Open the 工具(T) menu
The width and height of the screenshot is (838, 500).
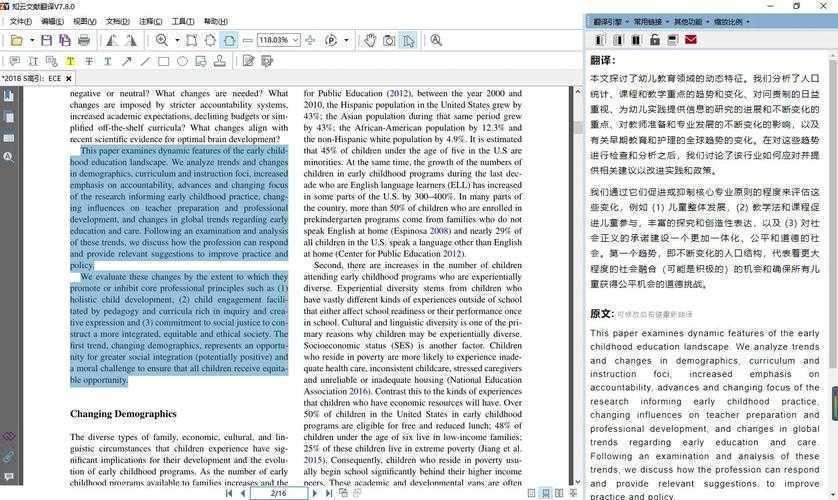coord(183,21)
